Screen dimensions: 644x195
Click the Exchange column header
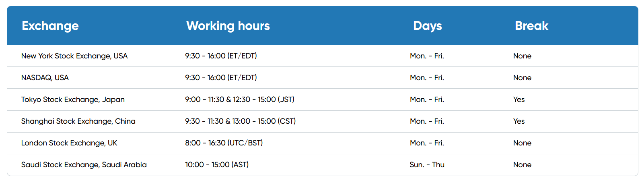(x=50, y=26)
